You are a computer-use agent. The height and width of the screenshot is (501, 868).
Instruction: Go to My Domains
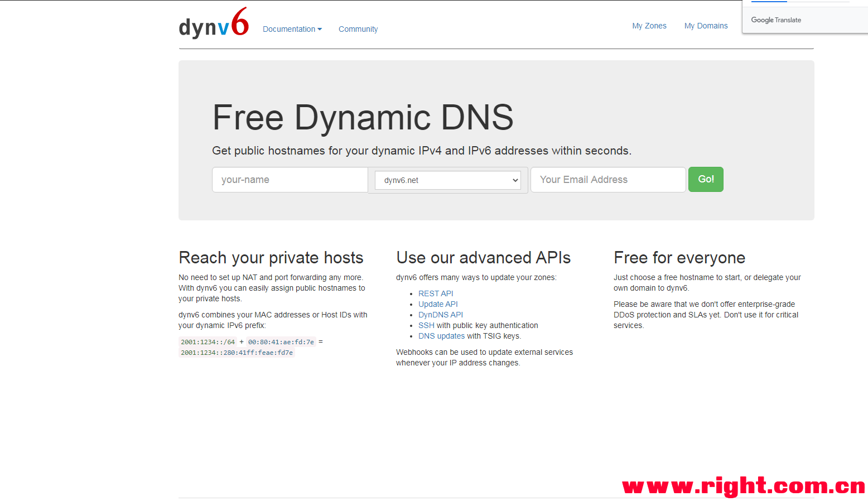click(x=706, y=26)
